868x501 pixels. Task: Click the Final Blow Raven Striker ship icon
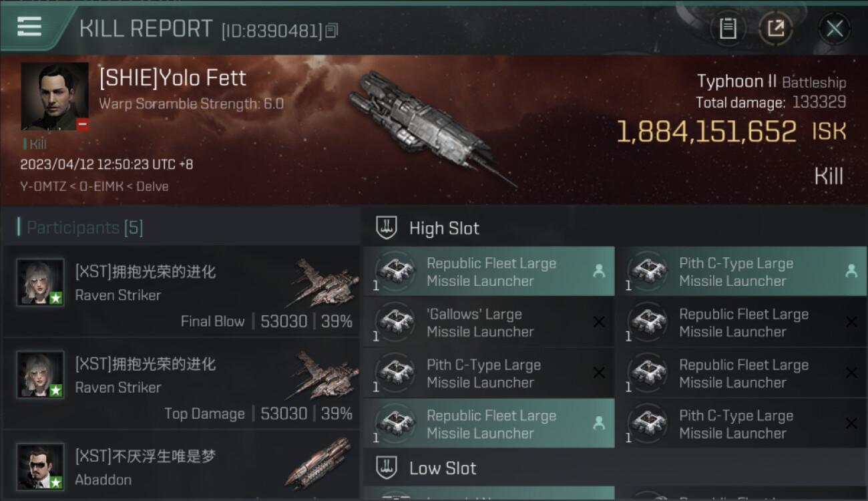(x=324, y=283)
